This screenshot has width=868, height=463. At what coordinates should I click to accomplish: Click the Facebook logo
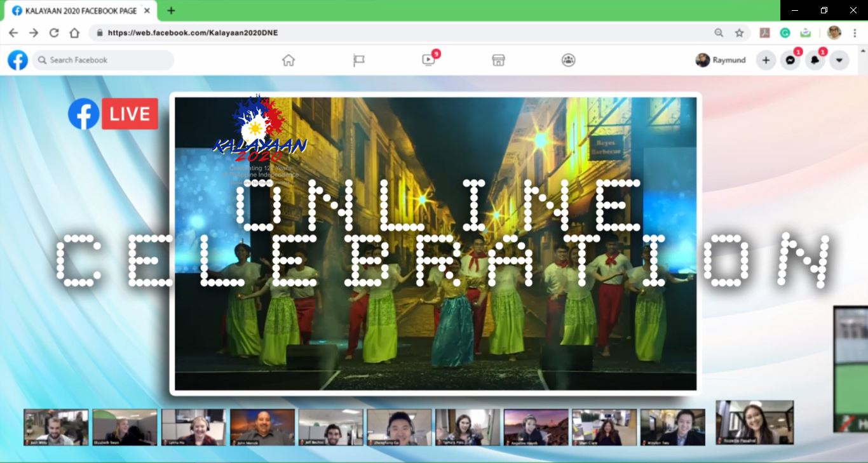(x=17, y=60)
